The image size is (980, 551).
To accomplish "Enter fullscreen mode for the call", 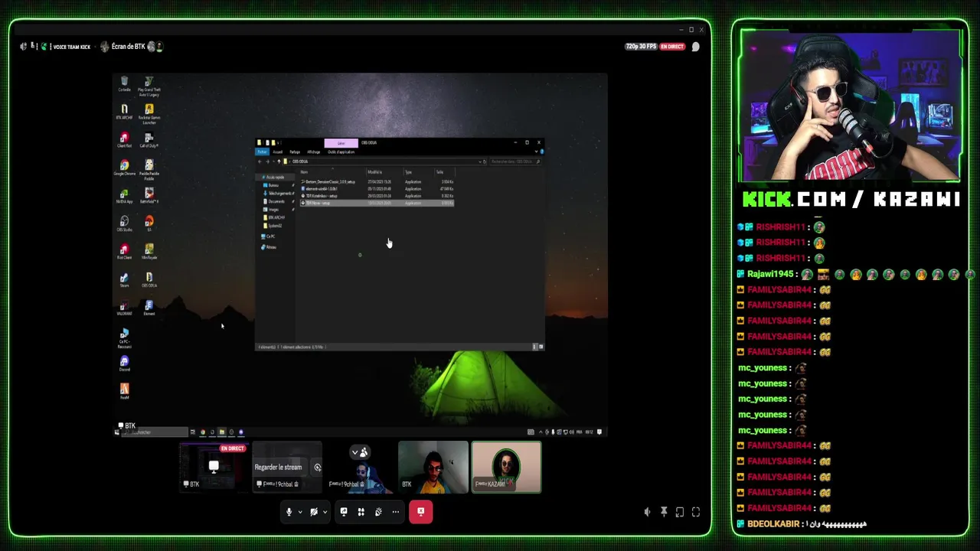I will click(x=696, y=512).
